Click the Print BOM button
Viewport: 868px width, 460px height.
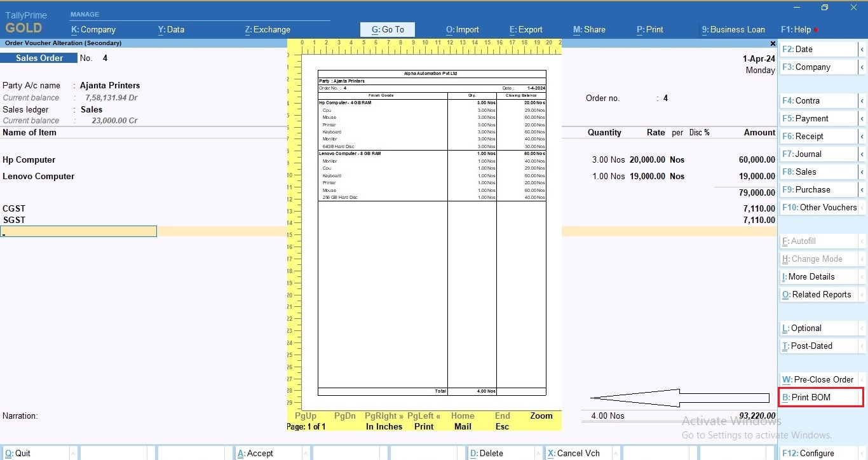tap(820, 398)
